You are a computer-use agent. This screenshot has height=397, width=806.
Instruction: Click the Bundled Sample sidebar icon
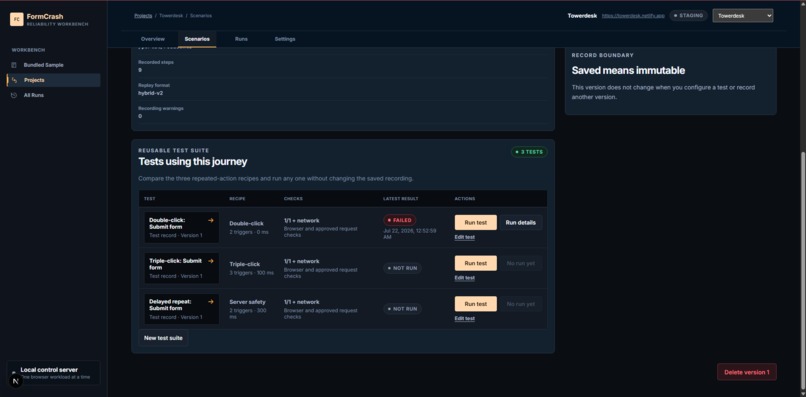[x=14, y=65]
